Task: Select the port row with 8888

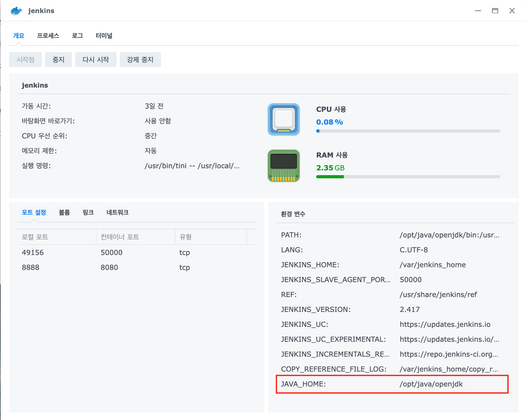Action: click(136, 267)
